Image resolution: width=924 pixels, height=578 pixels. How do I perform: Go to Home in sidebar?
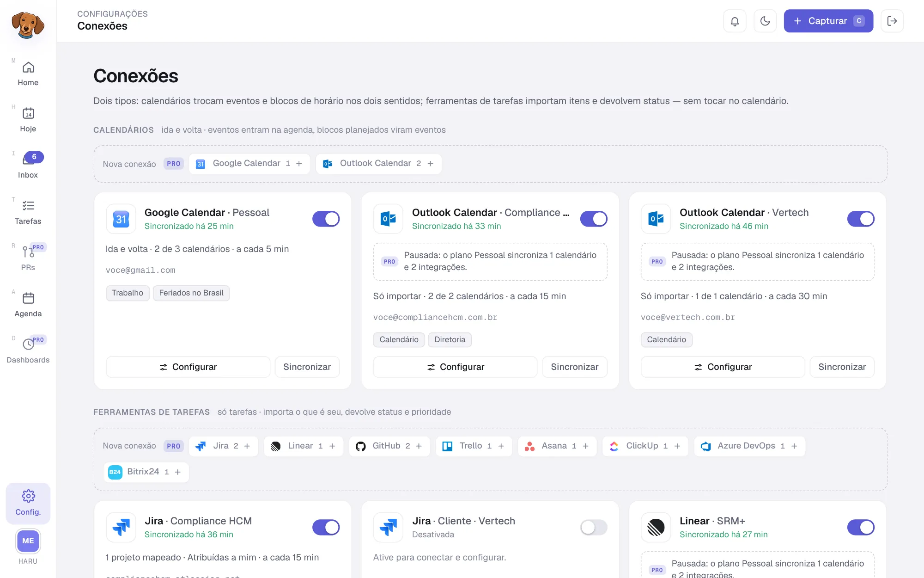click(28, 74)
